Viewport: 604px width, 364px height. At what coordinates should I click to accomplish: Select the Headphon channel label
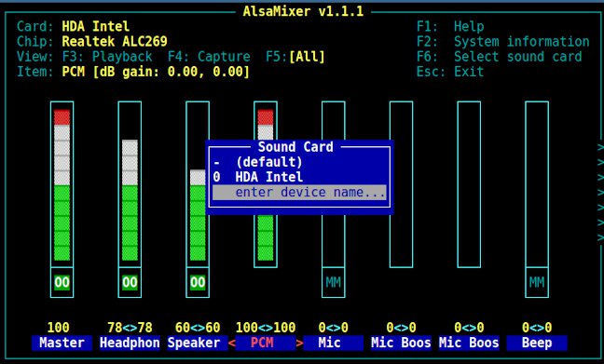coord(130,343)
